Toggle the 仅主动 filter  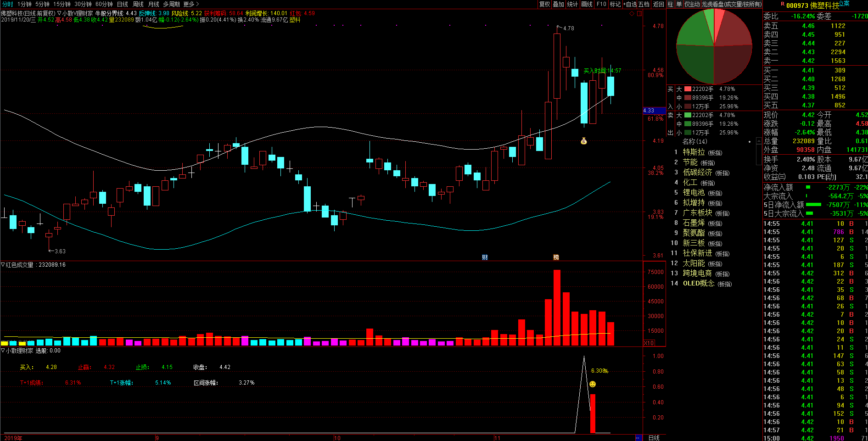point(692,4)
